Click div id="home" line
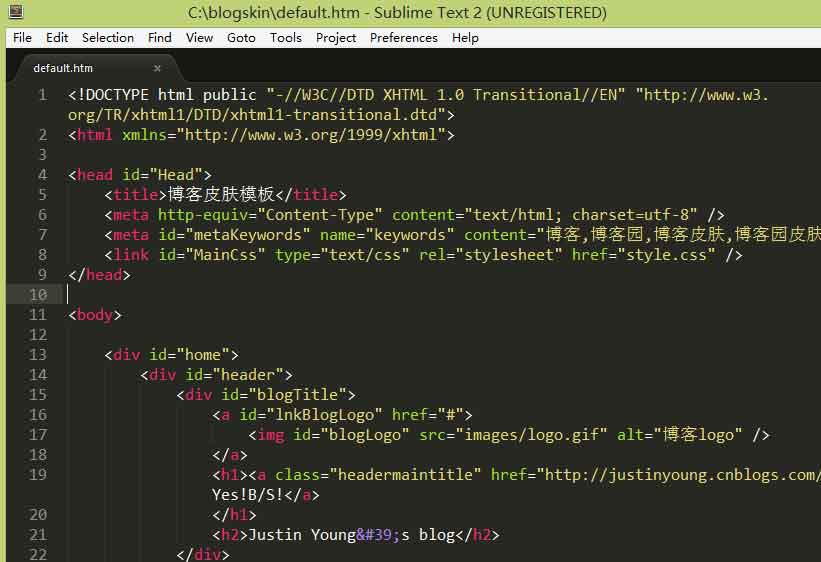This screenshot has width=821, height=562. [171, 355]
